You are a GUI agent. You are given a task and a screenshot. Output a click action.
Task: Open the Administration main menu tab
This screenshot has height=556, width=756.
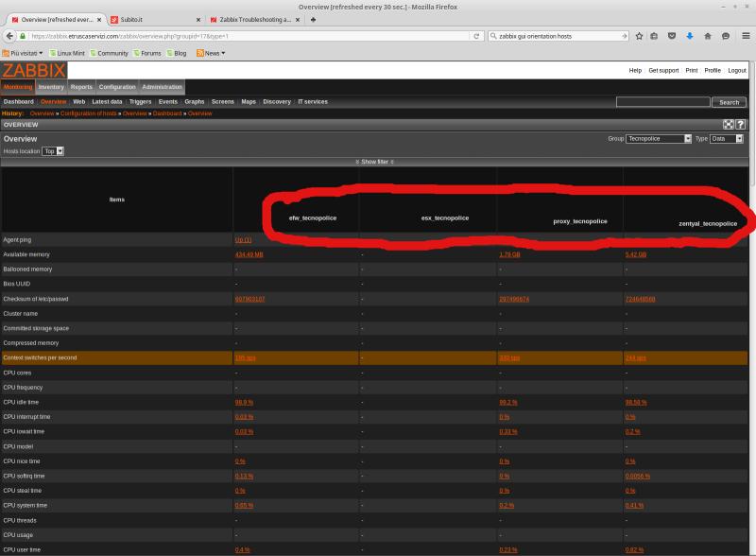point(162,87)
